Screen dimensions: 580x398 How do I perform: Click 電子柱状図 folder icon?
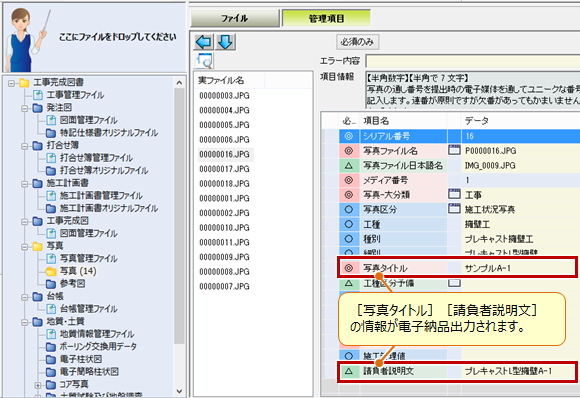[51, 359]
